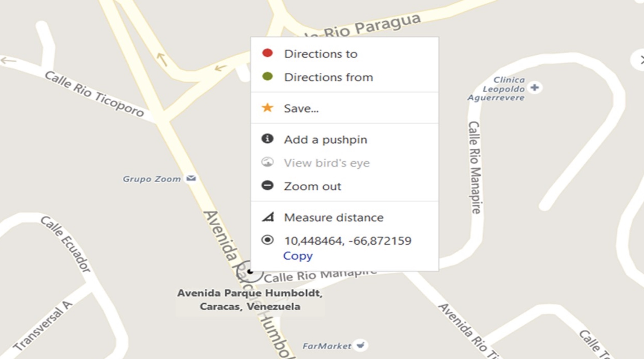
Task: Choose Directions to from context menu
Action: tap(321, 54)
